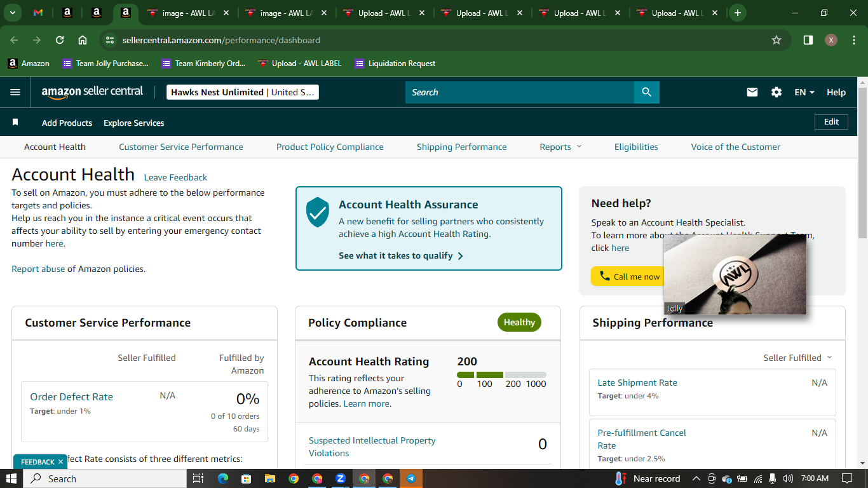Open the Chrome side panel

click(x=808, y=40)
